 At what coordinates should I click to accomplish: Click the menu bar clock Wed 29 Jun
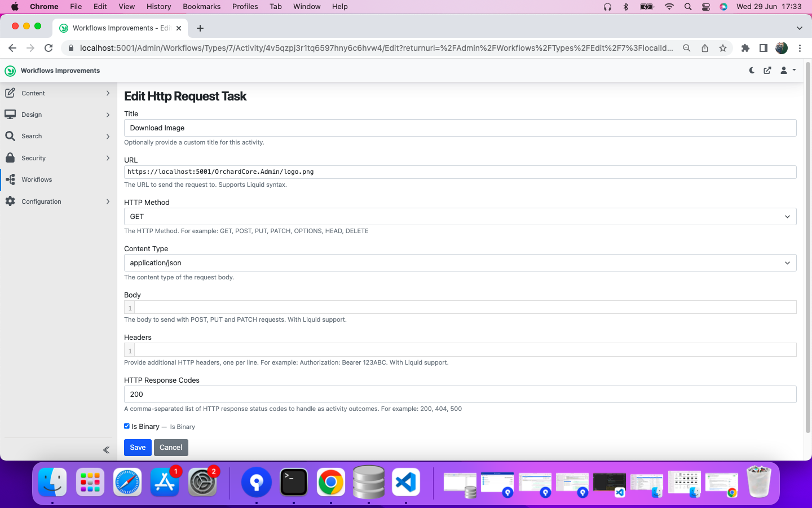click(769, 7)
